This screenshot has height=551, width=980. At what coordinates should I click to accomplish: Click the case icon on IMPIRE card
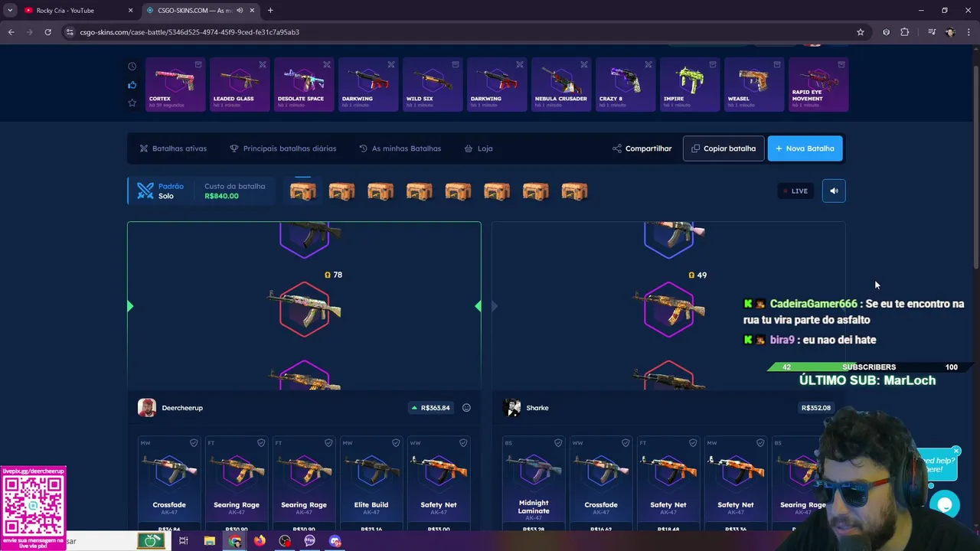(x=713, y=64)
